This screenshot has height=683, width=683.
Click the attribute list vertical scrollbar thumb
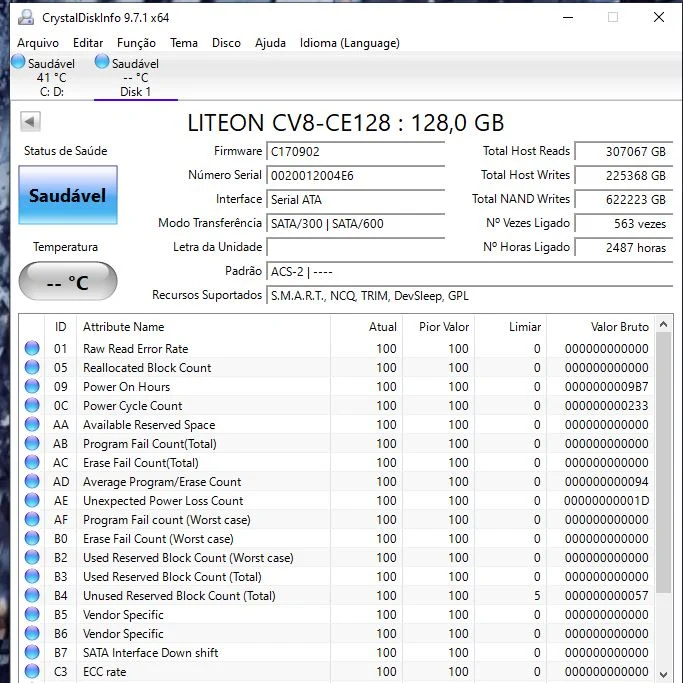663,463
